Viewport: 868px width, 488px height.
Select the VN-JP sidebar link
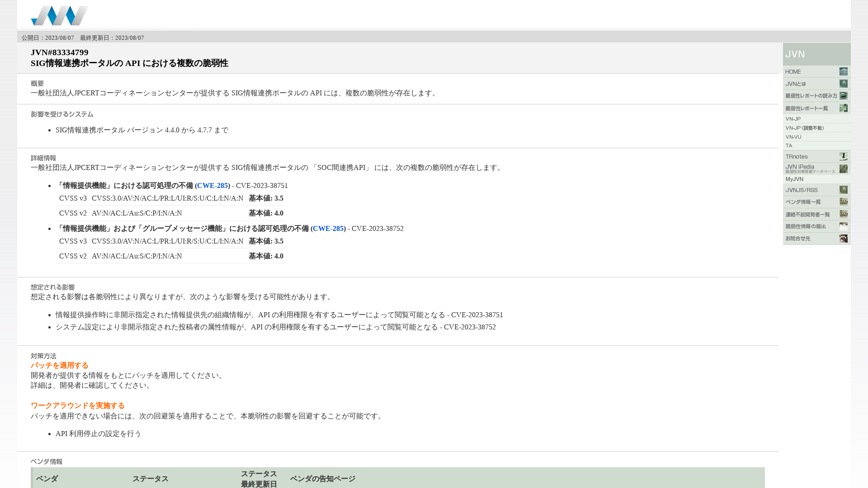[x=816, y=119]
